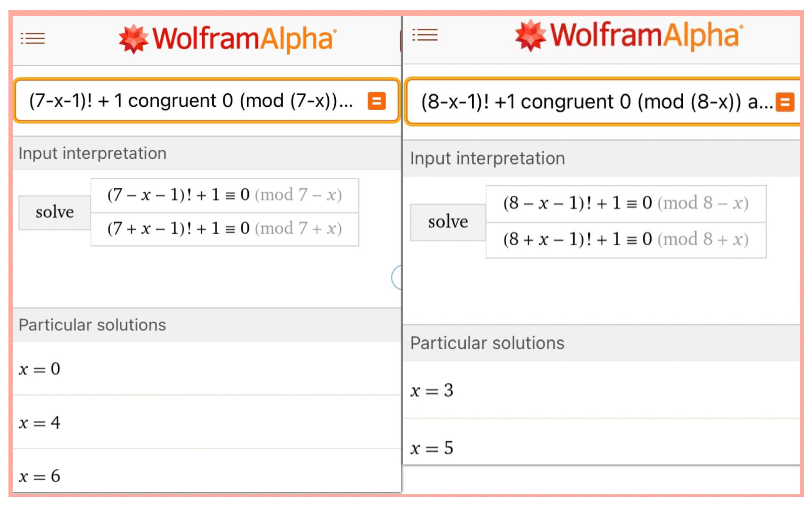
Task: Select the right panel's Particular solutions header
Action: (x=488, y=343)
